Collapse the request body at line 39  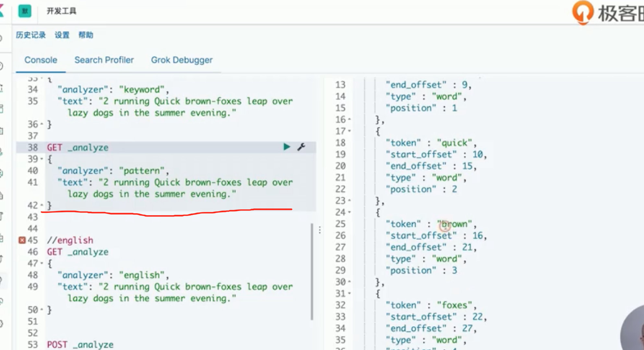(42, 159)
